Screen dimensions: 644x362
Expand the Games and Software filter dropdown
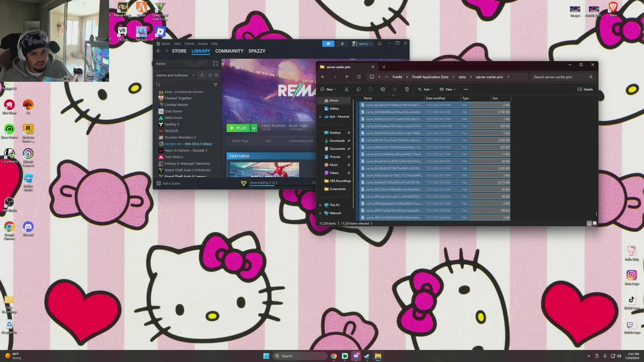176,75
